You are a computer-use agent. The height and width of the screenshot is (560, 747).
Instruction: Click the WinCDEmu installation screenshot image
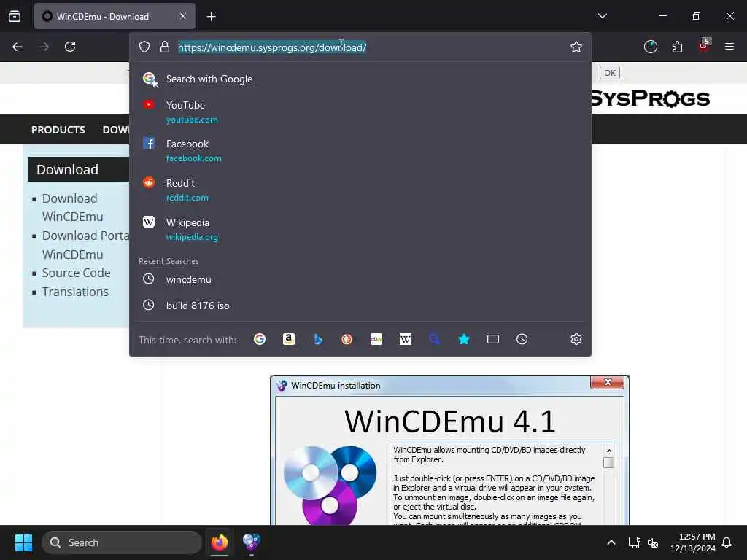[449, 451]
